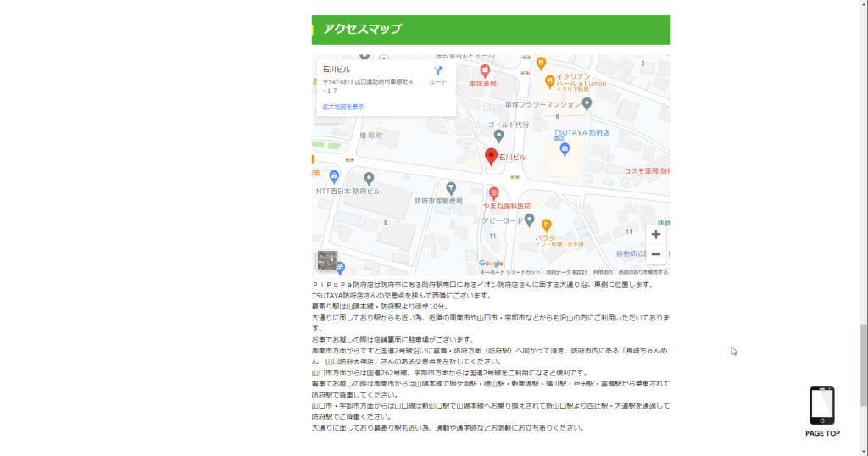The height and width of the screenshot is (456, 868).
Task: Click the 車塚薬局 pharmacy marker
Action: (485, 71)
